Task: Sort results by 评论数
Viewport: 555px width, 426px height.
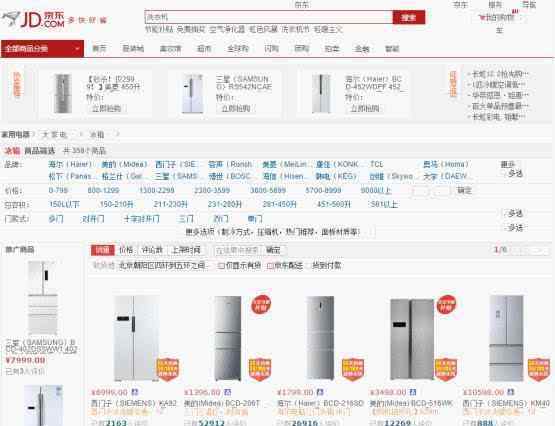Action: point(152,250)
